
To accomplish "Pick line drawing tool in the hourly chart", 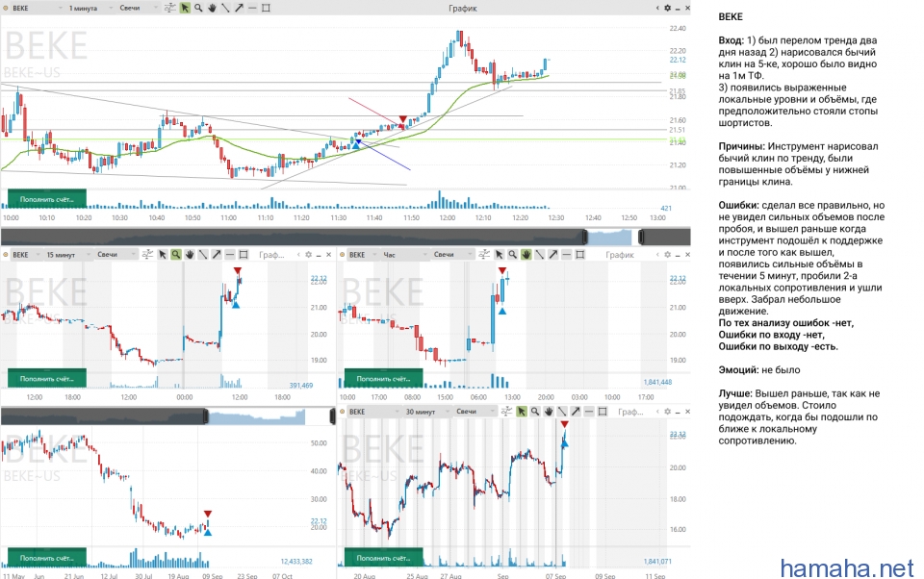I will [539, 255].
